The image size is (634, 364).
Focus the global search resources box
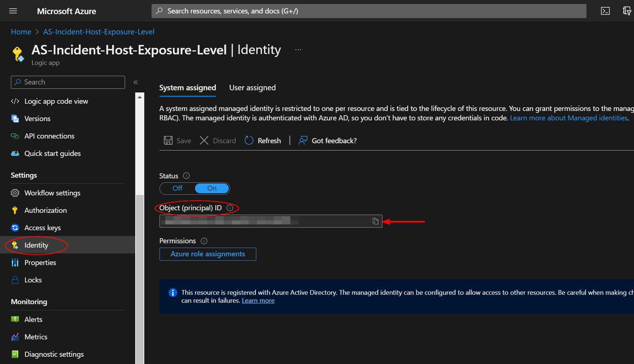tap(369, 11)
